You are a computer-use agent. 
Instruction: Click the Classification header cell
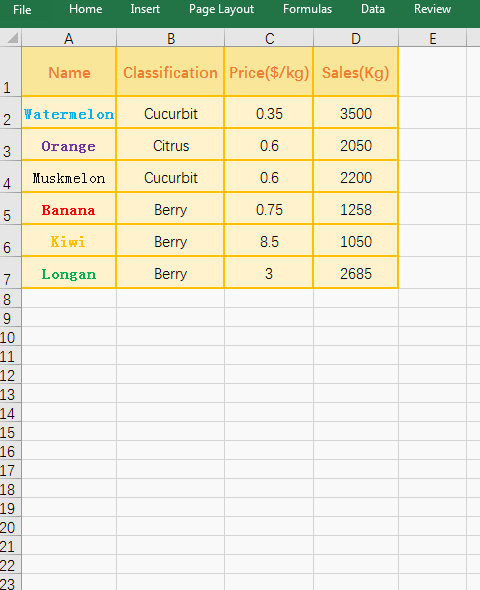[x=170, y=71]
